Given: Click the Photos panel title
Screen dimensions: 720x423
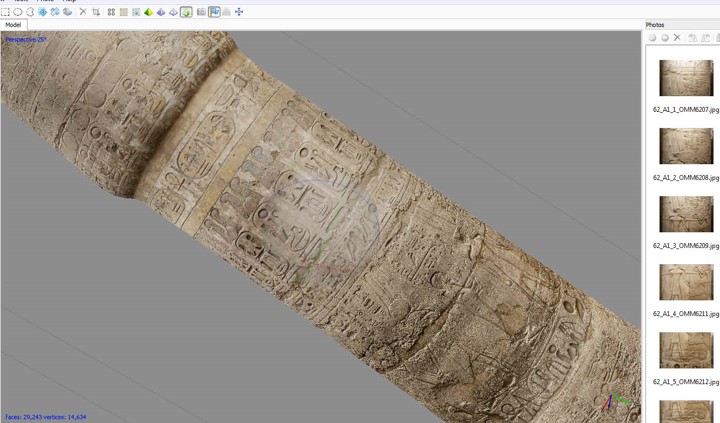Looking at the screenshot, I should [655, 25].
